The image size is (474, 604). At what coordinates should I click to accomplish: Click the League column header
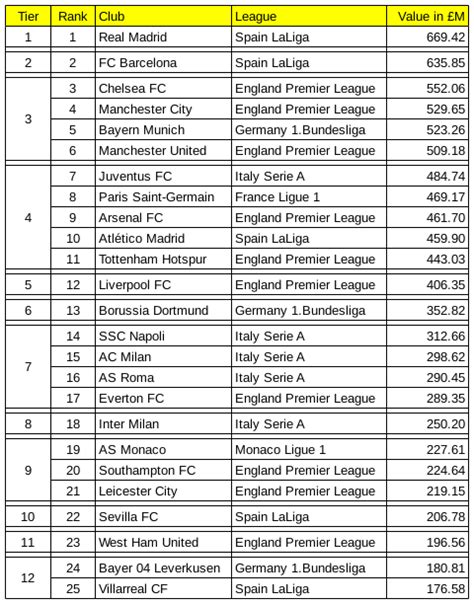pos(309,17)
